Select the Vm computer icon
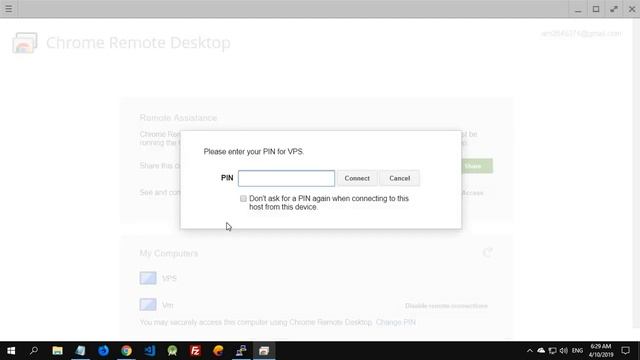The image size is (640, 360). coord(148,304)
